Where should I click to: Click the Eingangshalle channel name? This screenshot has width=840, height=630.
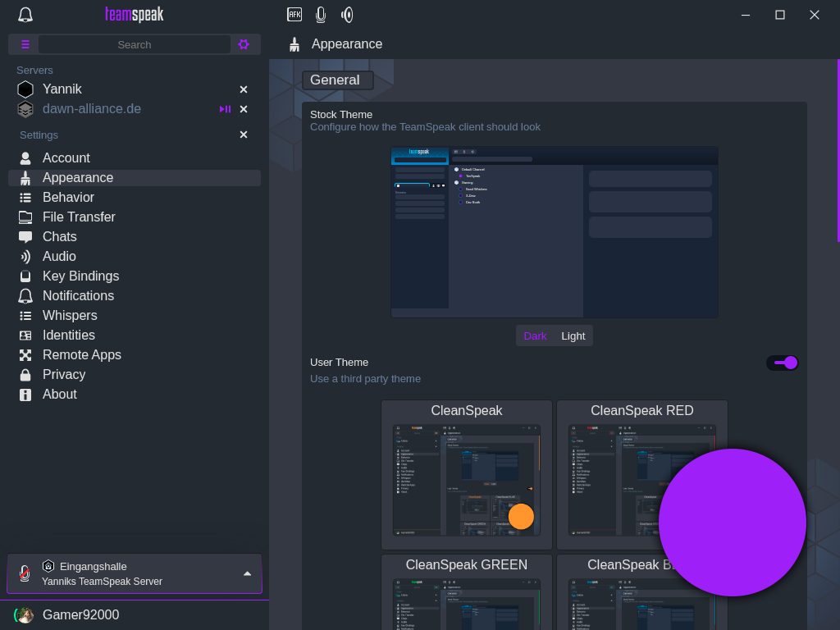click(94, 566)
